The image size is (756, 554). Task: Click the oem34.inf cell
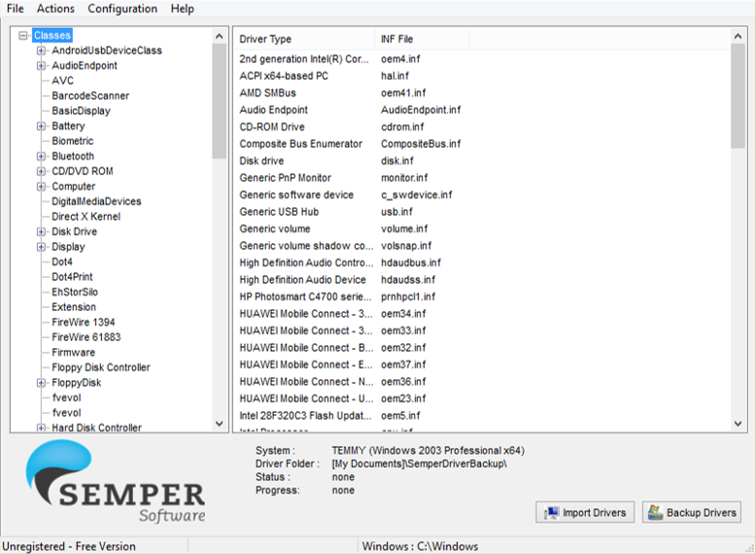pyautogui.click(x=403, y=313)
